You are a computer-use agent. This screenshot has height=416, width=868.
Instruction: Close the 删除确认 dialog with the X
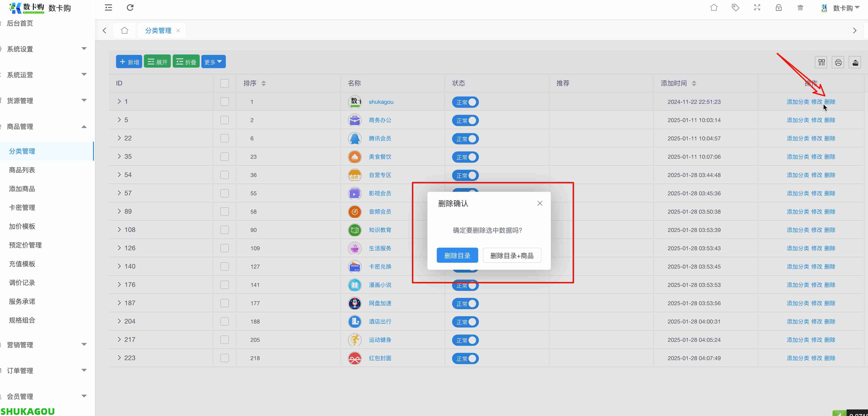pyautogui.click(x=540, y=203)
